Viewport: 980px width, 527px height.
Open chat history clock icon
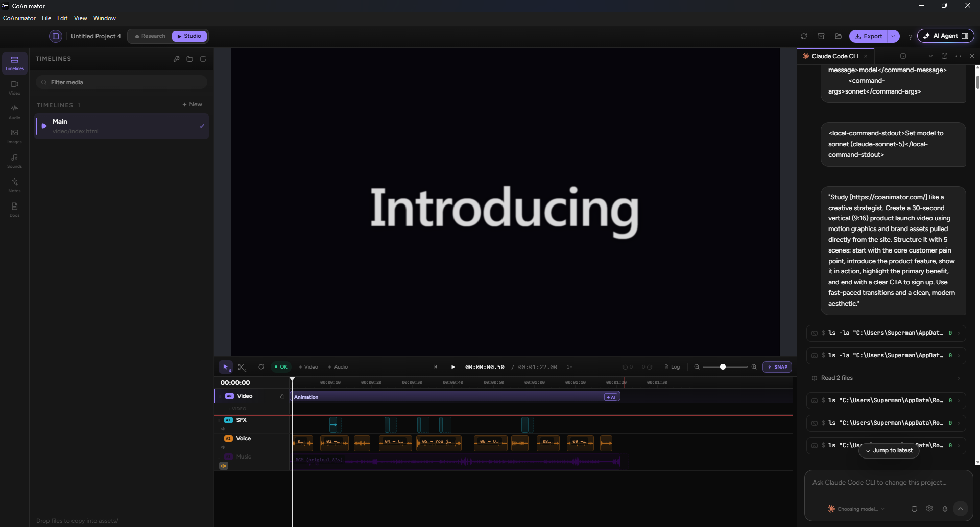click(x=903, y=56)
